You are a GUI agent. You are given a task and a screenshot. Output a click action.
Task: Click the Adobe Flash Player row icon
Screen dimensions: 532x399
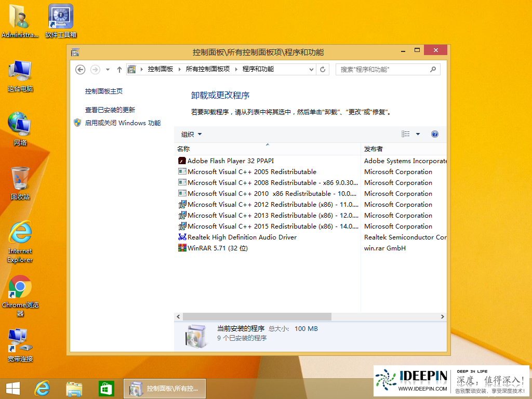coord(182,161)
